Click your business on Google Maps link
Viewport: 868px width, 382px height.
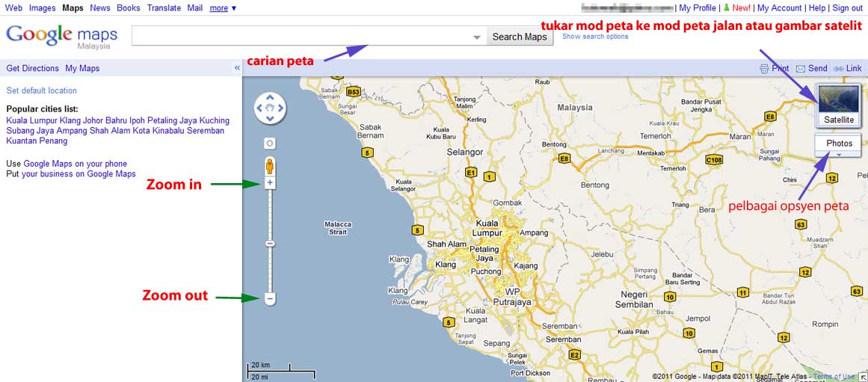[79, 174]
